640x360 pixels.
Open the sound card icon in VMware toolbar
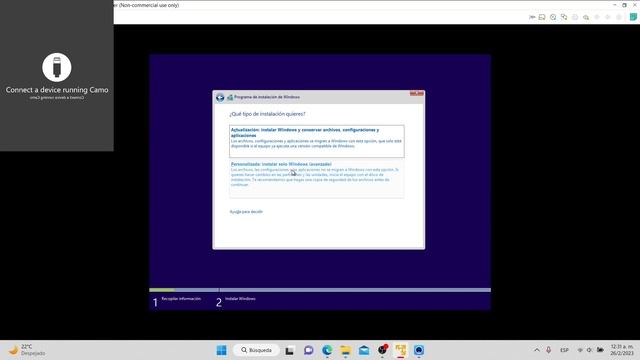tap(586, 17)
